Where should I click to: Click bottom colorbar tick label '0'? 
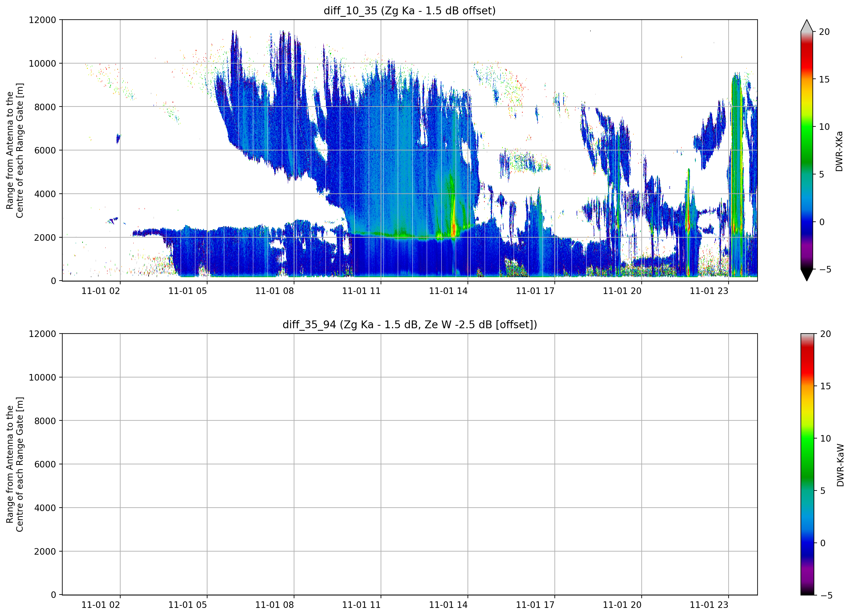coord(823,543)
